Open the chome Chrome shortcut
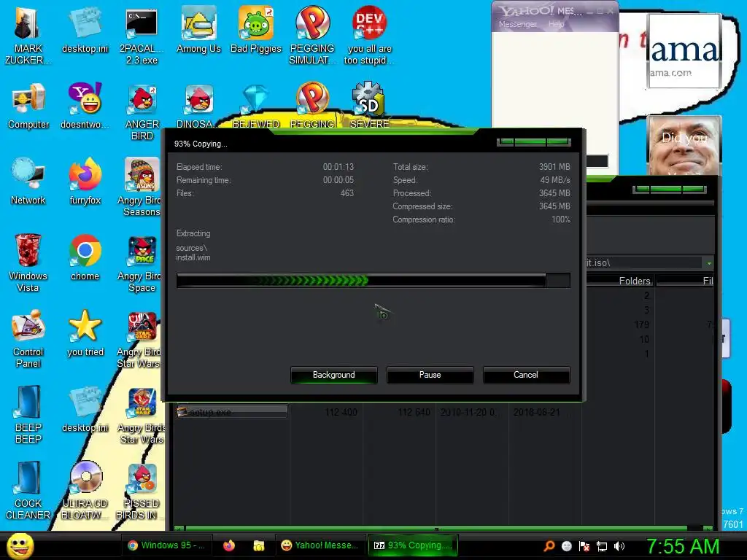The height and width of the screenshot is (560, 747). click(x=85, y=257)
